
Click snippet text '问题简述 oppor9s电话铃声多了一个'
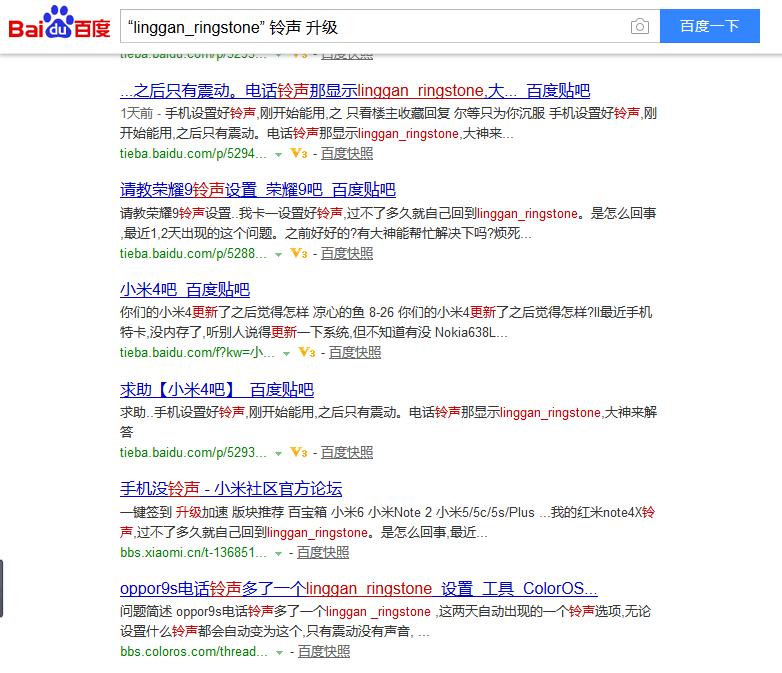point(222,611)
